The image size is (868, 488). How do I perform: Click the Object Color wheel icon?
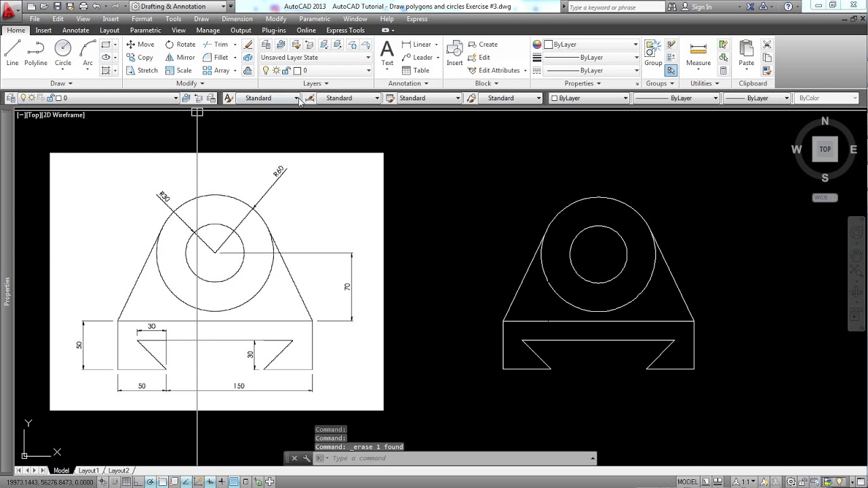click(537, 45)
